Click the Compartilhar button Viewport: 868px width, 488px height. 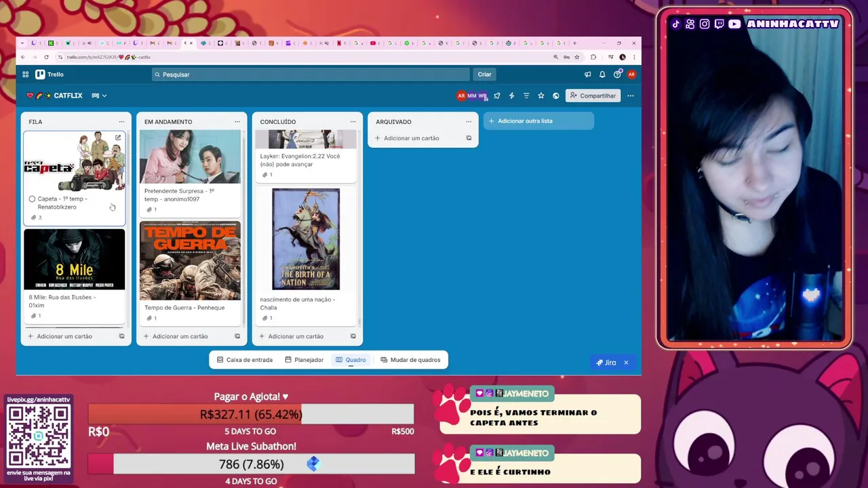[593, 96]
